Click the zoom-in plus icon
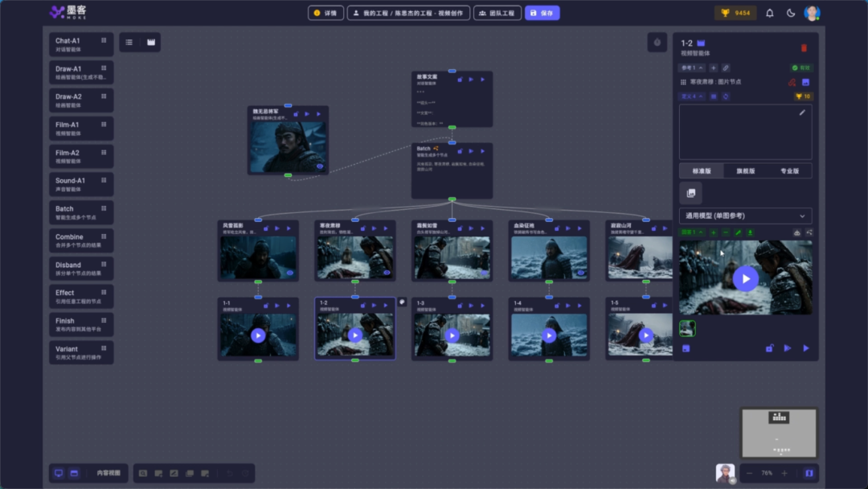 click(784, 473)
